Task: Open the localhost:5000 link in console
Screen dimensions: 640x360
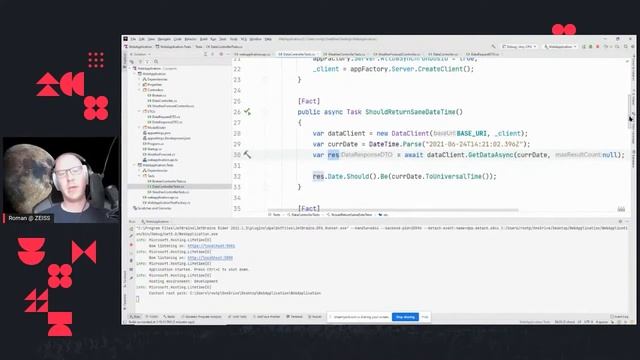Action: (210, 258)
